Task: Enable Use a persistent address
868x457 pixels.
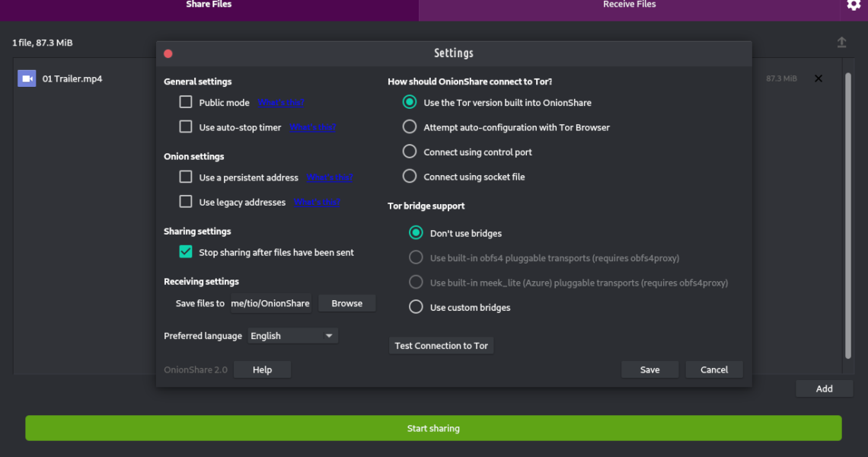Action: click(186, 177)
